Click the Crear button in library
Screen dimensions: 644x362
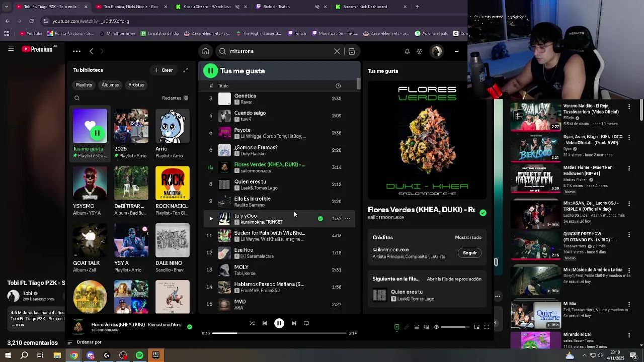click(164, 70)
